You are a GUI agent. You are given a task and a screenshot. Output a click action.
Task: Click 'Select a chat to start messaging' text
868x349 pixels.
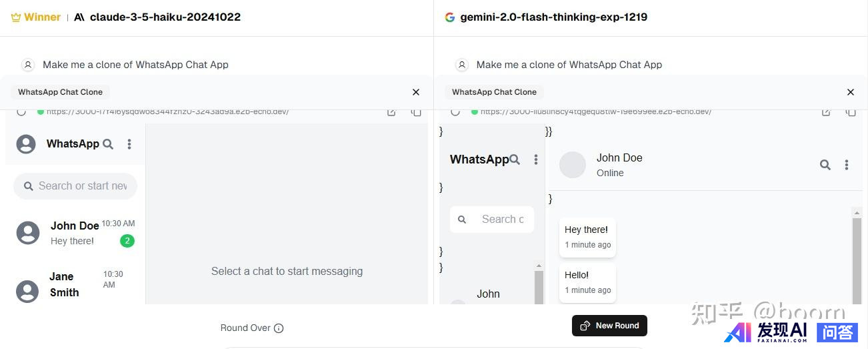tap(287, 271)
